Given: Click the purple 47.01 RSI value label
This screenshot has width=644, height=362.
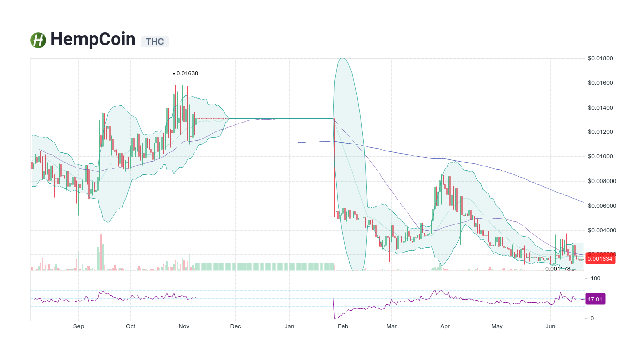Looking at the screenshot, I should (x=595, y=299).
